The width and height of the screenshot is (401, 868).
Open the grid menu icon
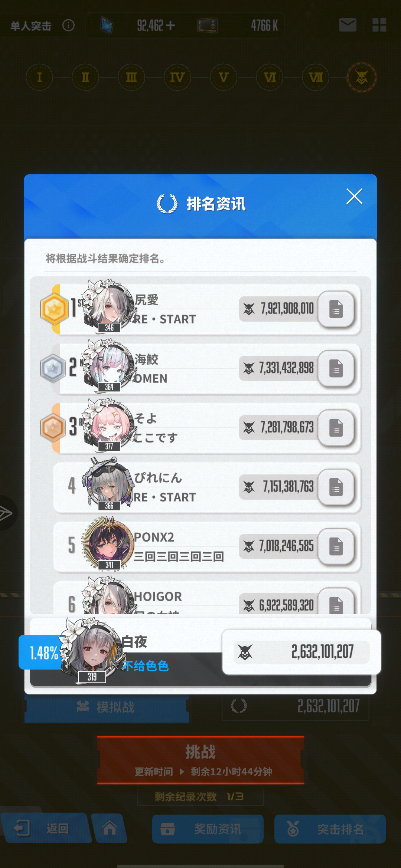click(379, 25)
